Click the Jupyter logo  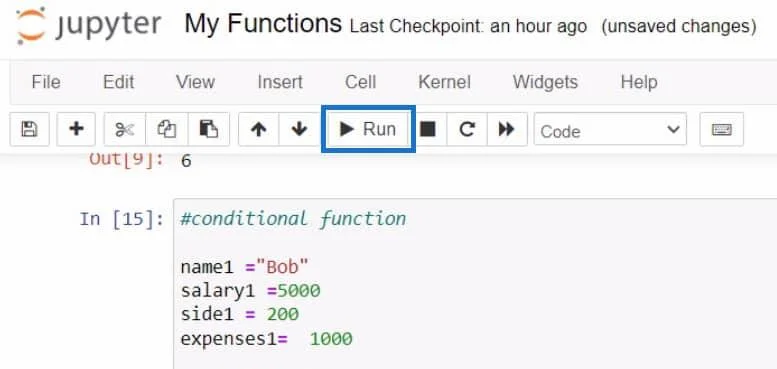[89, 25]
